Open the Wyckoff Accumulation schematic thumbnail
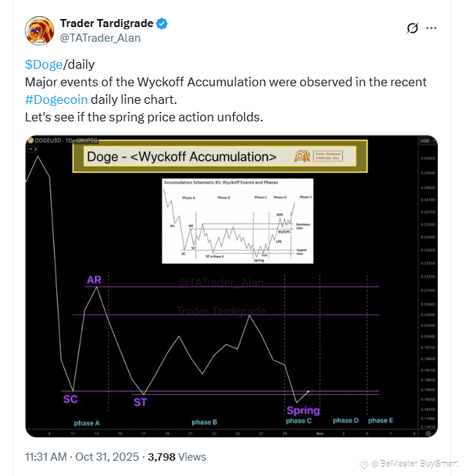Screen dimensions: 464x476 click(x=237, y=220)
